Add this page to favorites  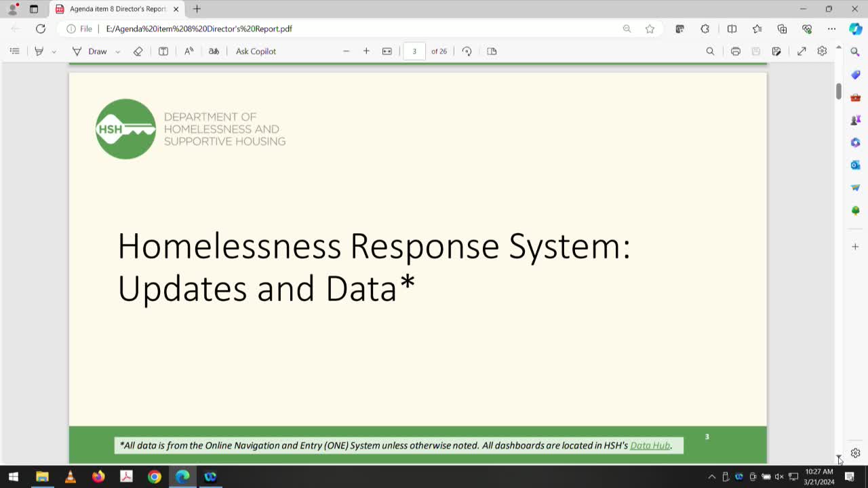point(650,28)
